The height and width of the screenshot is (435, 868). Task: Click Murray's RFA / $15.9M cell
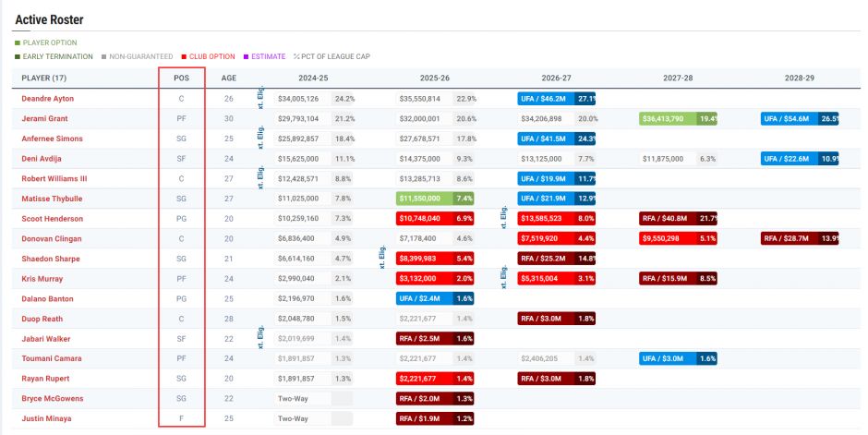click(x=678, y=279)
